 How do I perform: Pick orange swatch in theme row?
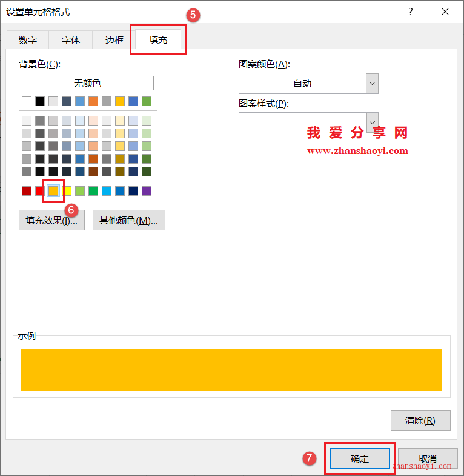coord(93,101)
